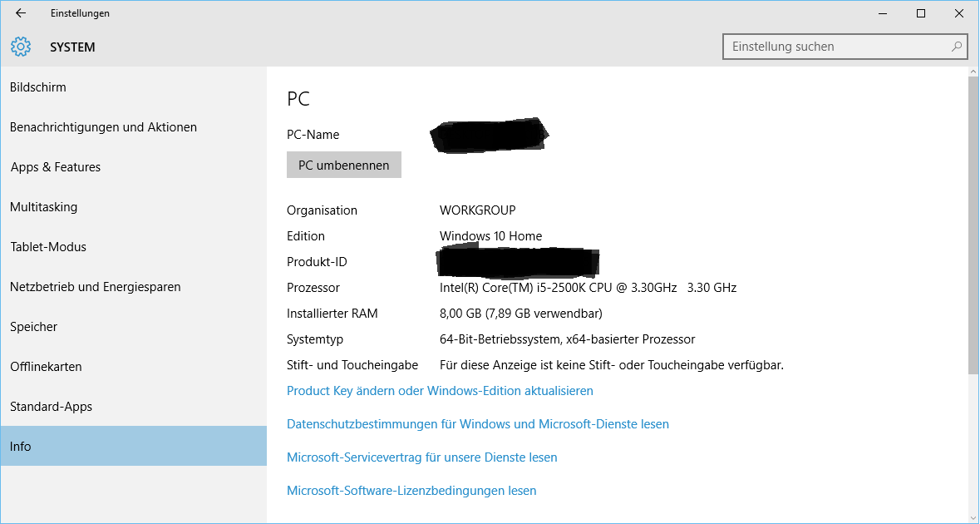Image resolution: width=980 pixels, height=524 pixels.
Task: Select Apps & Features
Action: (x=133, y=167)
